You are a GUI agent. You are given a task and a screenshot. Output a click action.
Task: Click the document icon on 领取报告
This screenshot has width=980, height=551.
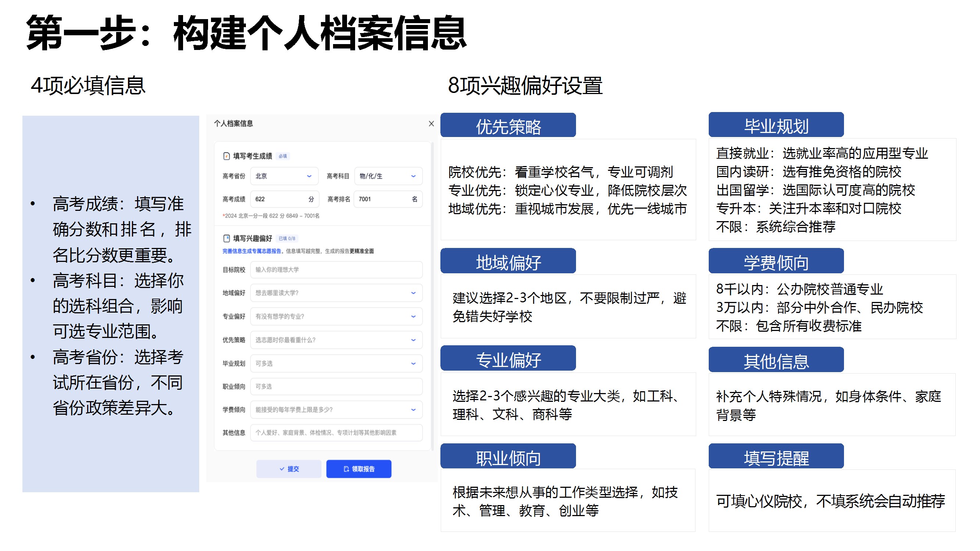(346, 469)
